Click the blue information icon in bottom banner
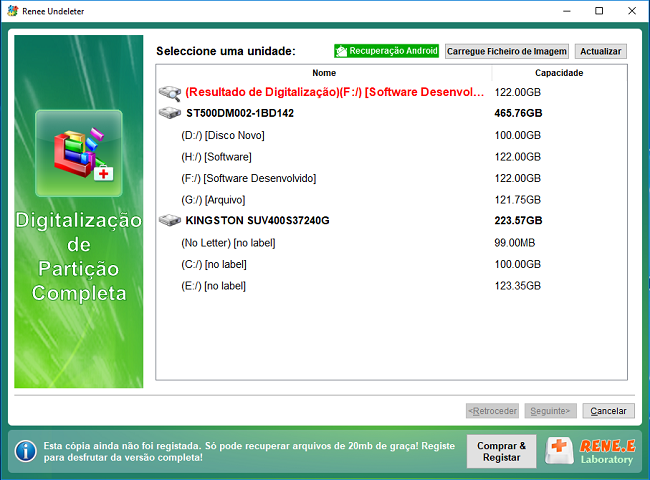650x480 pixels. [x=25, y=451]
